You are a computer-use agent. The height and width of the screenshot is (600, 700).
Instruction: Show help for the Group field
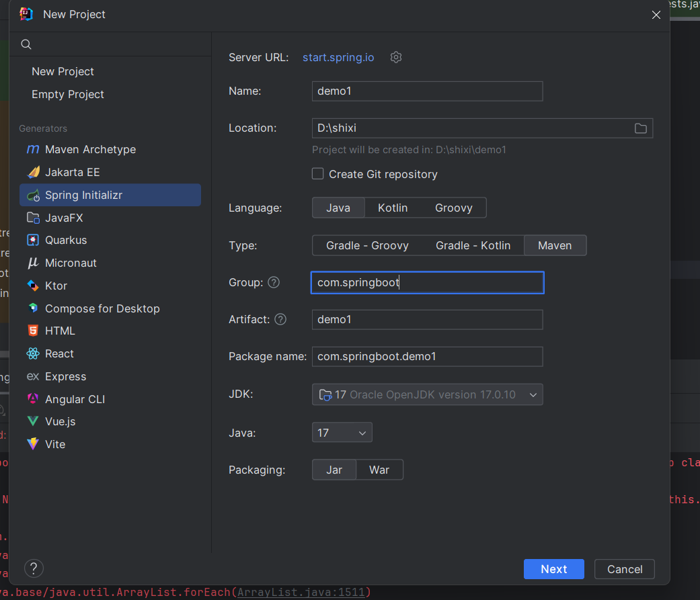pos(274,282)
